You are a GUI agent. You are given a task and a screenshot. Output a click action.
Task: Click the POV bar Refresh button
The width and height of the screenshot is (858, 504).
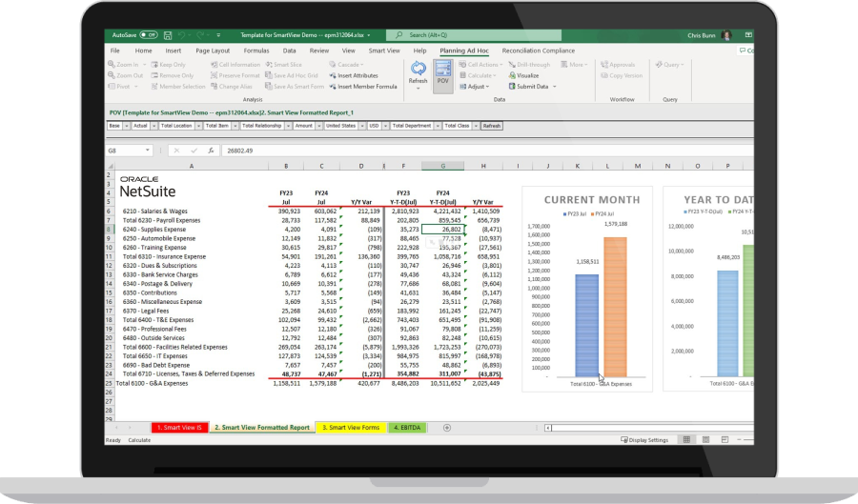[x=491, y=126]
